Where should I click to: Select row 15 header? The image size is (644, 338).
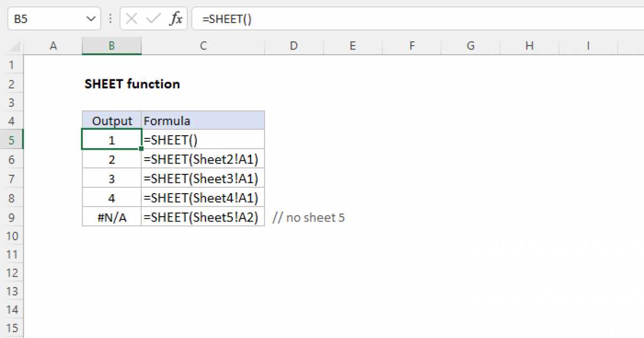12,328
